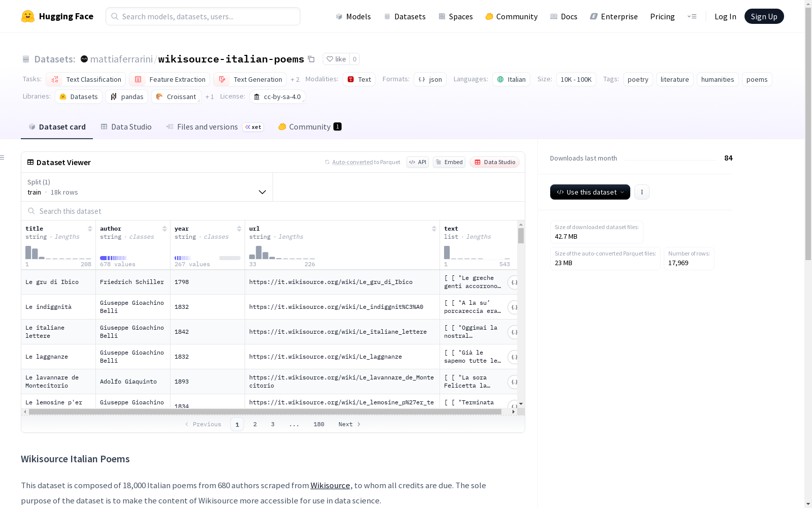812x508 pixels.
Task: Jump to page 180 of the table
Action: [319, 424]
